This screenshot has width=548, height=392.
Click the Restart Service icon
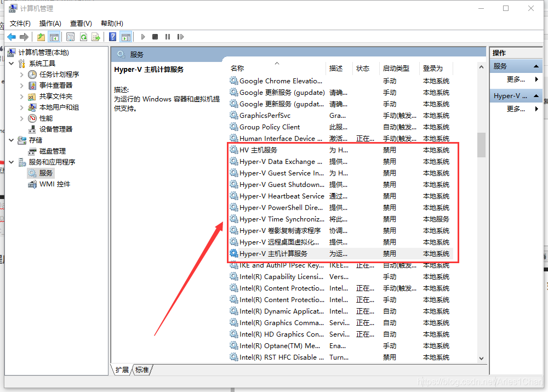click(180, 37)
